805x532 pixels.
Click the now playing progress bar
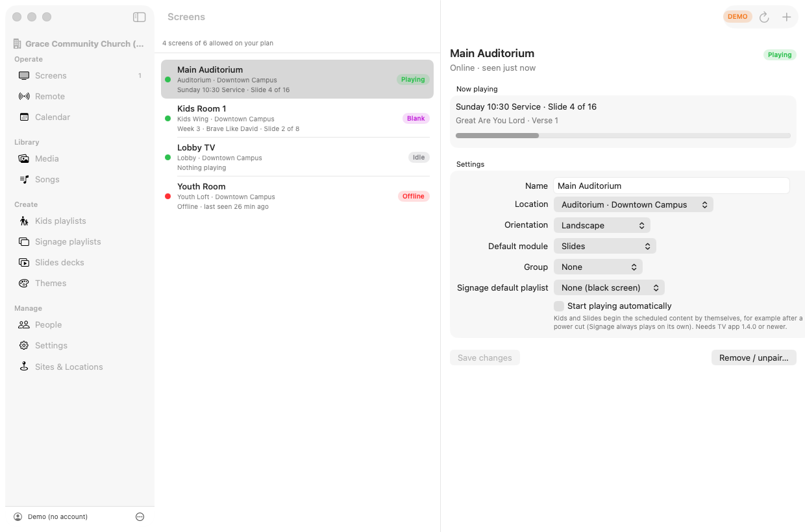pyautogui.click(x=623, y=136)
